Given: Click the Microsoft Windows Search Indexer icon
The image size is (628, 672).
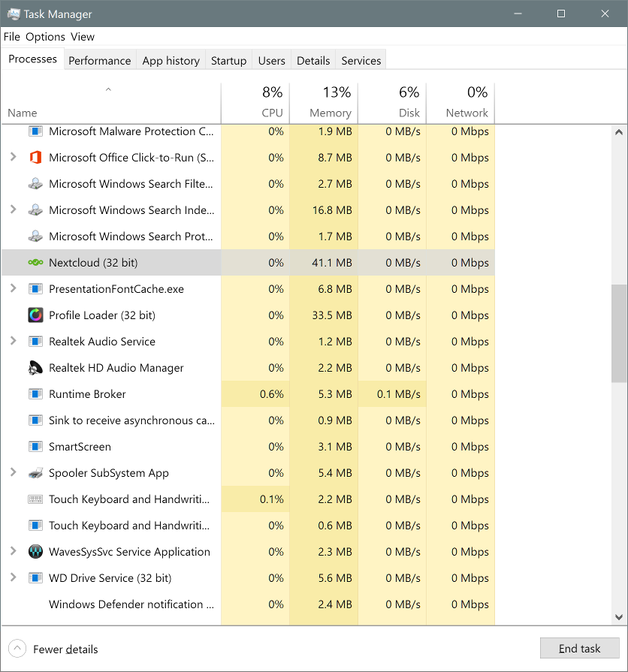Looking at the screenshot, I should click(35, 210).
